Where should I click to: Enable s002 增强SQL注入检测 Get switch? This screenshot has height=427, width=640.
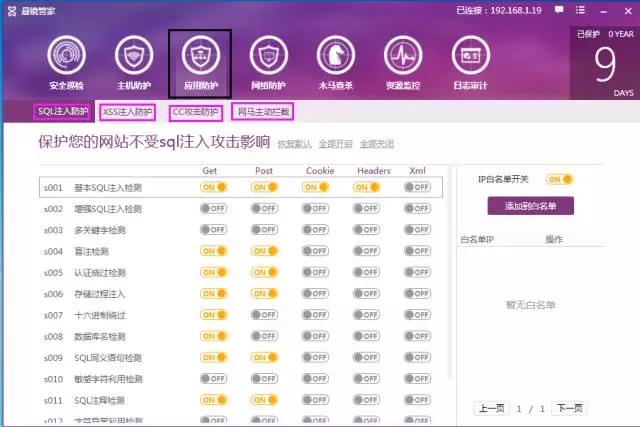pos(213,209)
